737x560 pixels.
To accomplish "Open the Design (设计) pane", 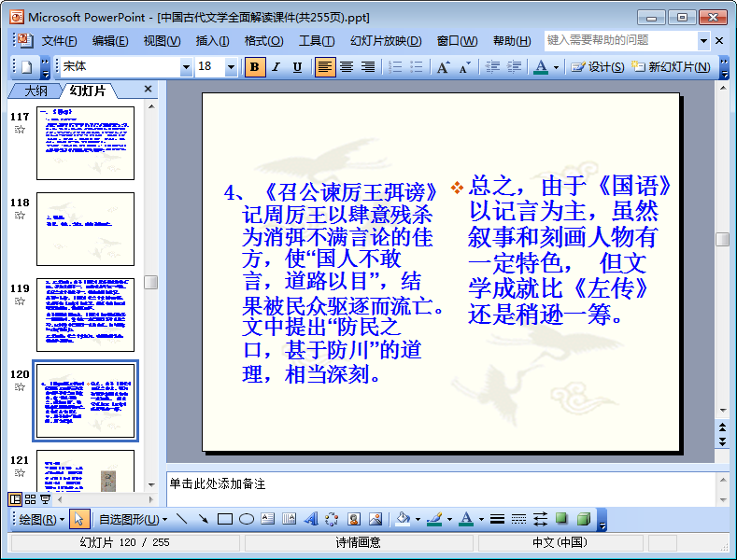I will [x=598, y=67].
